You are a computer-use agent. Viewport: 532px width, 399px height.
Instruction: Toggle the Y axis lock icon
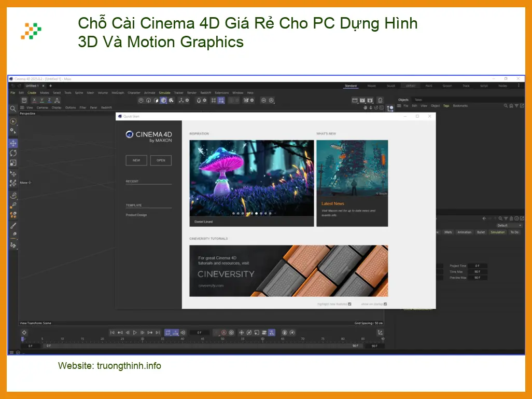(x=41, y=100)
